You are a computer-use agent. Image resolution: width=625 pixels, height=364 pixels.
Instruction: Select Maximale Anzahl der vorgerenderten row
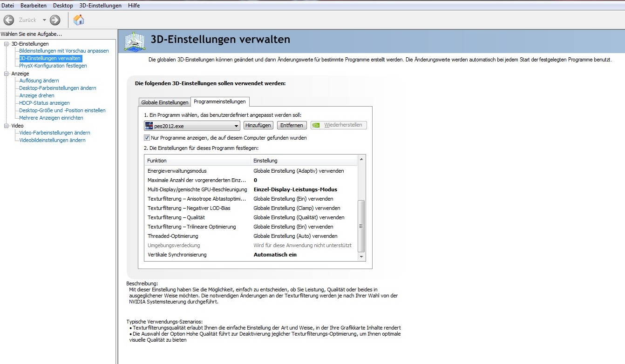coord(251,180)
